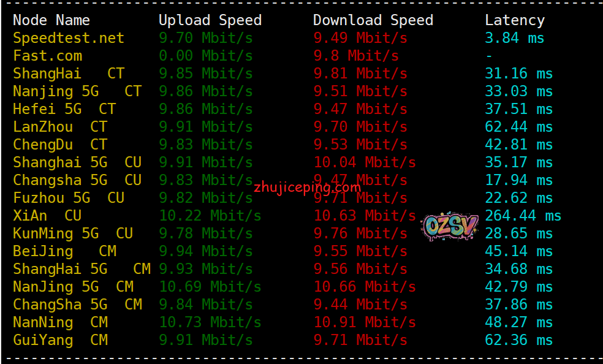
Task: Select the Fast.com node name
Action: tap(48, 56)
